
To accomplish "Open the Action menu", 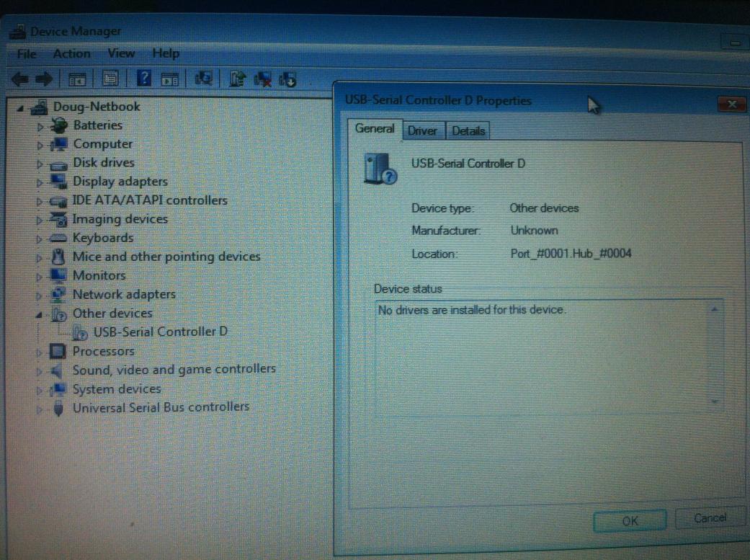I will (x=71, y=53).
